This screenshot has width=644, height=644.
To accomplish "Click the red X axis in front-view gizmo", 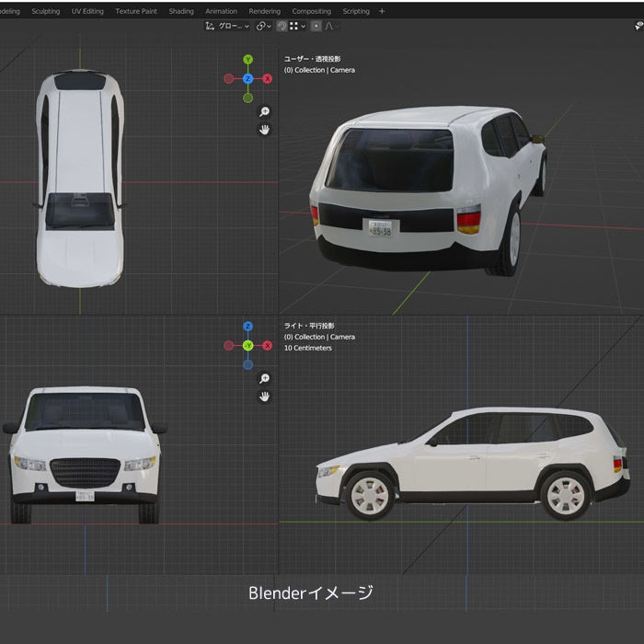I will (x=268, y=345).
